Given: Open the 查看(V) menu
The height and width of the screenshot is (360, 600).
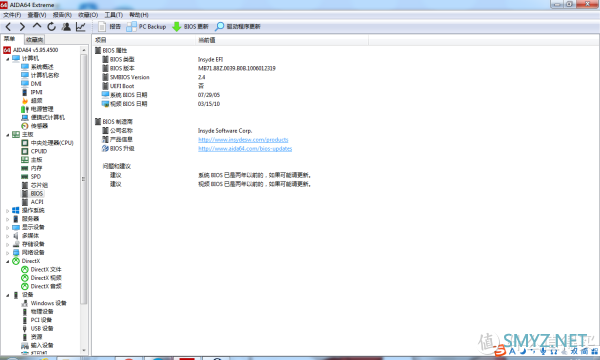Looking at the screenshot, I should tap(37, 15).
